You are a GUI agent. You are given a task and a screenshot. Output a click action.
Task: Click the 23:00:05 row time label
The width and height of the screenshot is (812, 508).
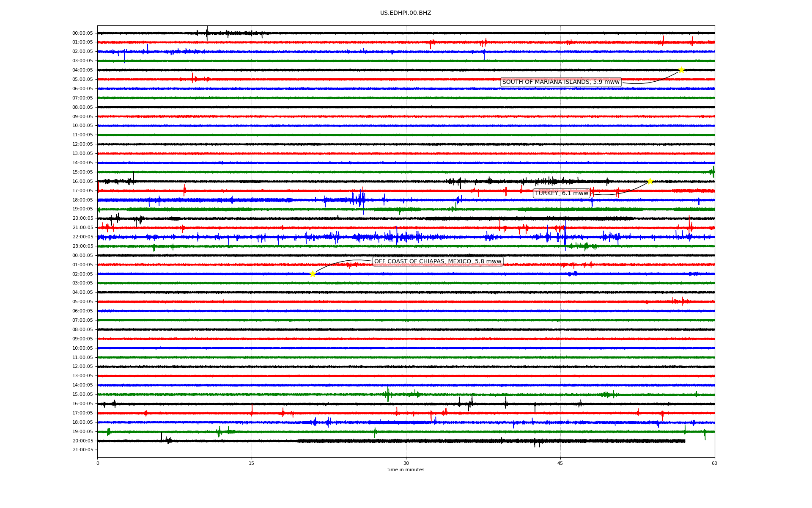pyautogui.click(x=82, y=246)
